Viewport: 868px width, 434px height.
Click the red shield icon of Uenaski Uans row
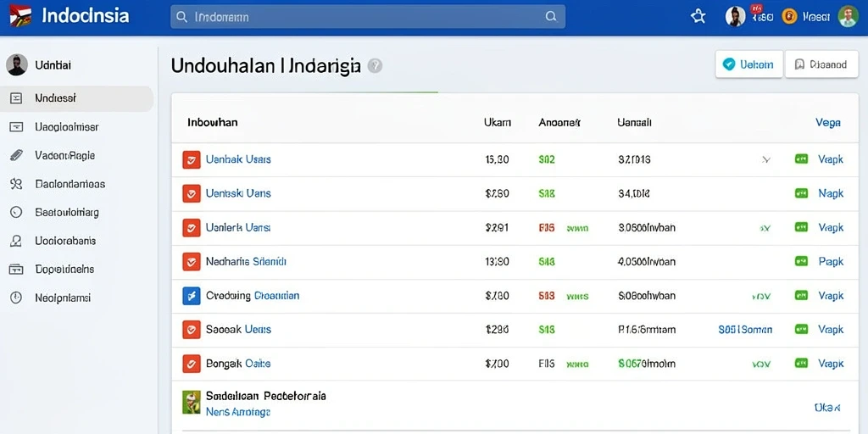tap(192, 194)
